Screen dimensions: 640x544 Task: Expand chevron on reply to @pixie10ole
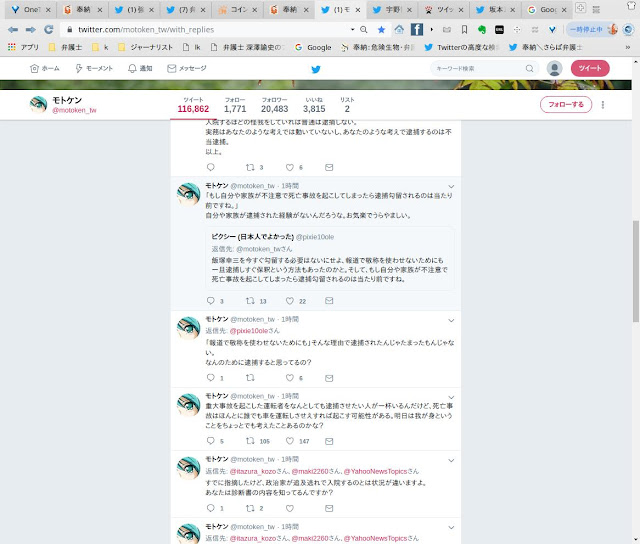click(451, 320)
